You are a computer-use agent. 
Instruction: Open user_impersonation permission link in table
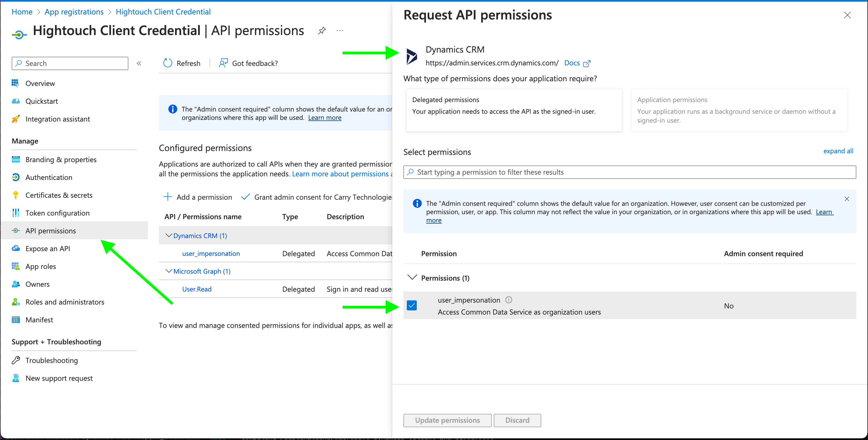[211, 253]
